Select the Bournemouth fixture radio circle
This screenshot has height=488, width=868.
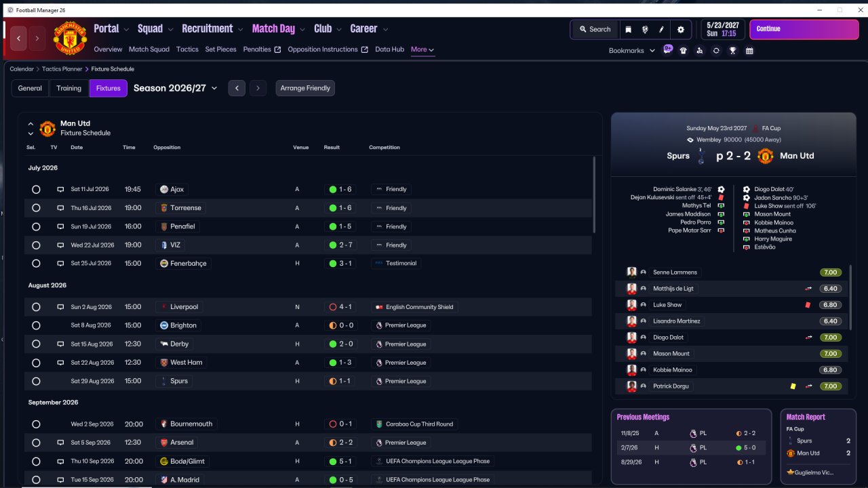coord(36,424)
